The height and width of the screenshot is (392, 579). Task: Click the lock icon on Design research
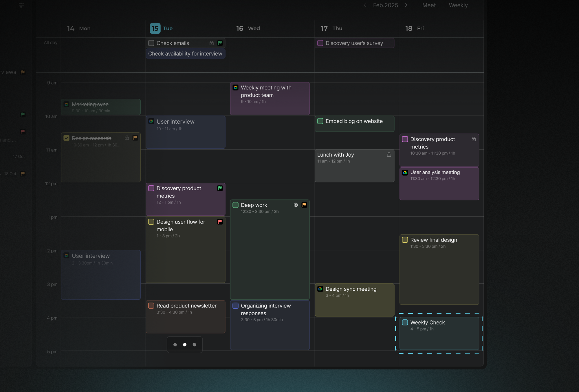click(x=127, y=138)
